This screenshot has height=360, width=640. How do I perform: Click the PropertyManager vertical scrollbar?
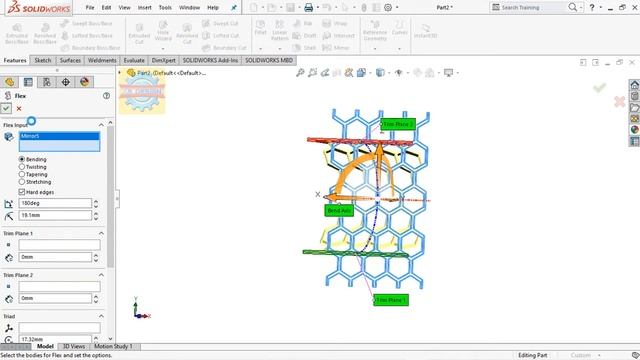tap(110, 197)
